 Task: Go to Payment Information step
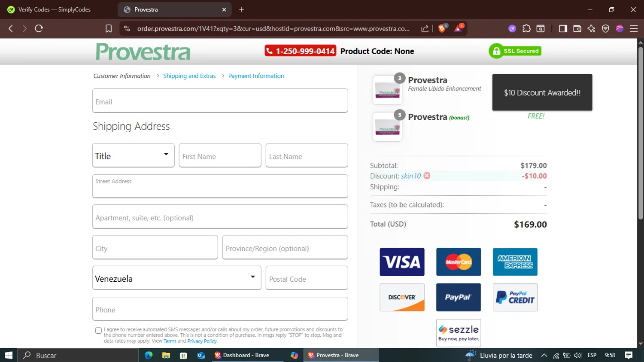click(x=256, y=76)
